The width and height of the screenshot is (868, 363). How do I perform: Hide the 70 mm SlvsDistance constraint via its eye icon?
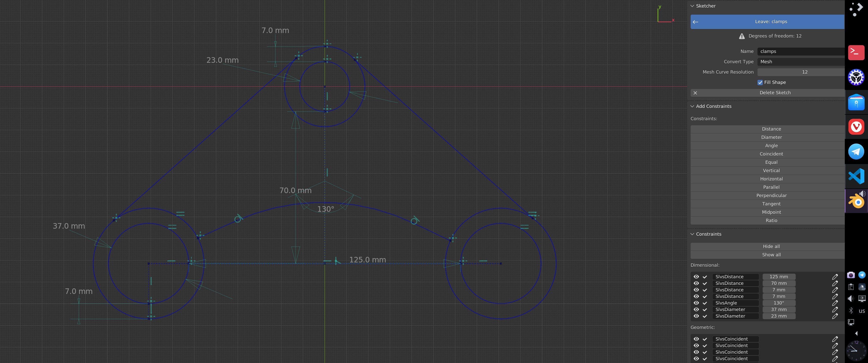(x=696, y=283)
